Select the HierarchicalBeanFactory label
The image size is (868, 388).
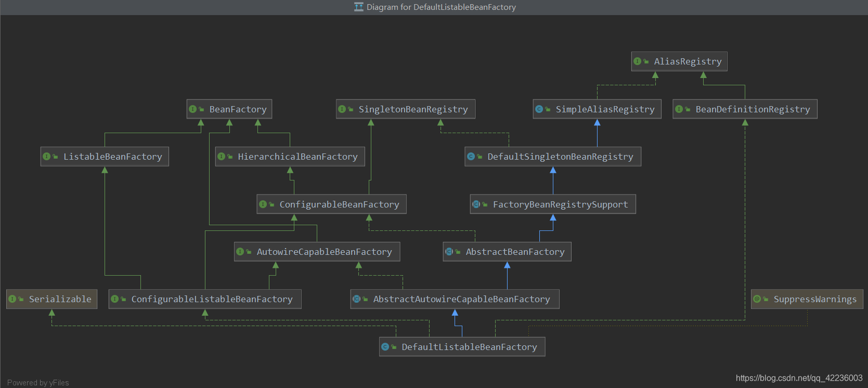coord(297,157)
